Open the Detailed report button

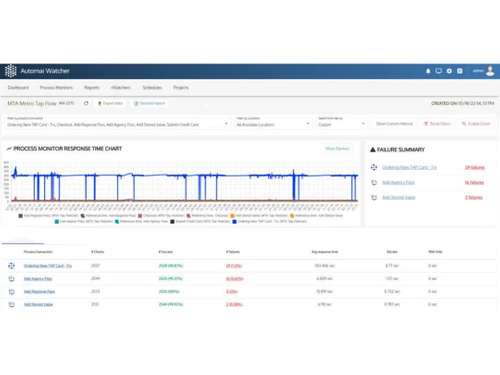tap(149, 103)
